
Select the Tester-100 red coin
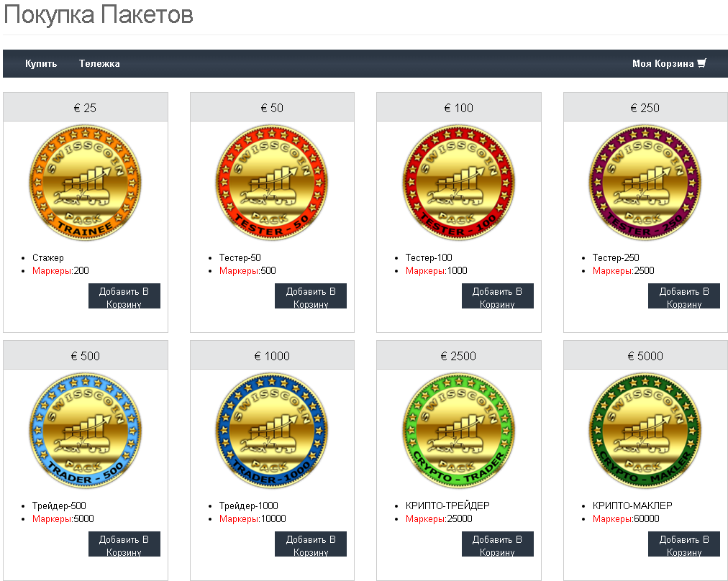pyautogui.click(x=459, y=183)
